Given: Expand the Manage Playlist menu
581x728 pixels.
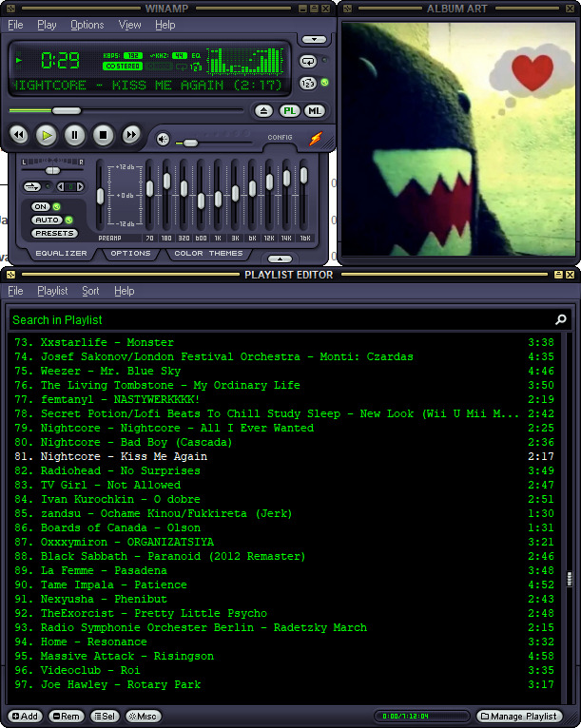Looking at the screenshot, I should coord(519,716).
